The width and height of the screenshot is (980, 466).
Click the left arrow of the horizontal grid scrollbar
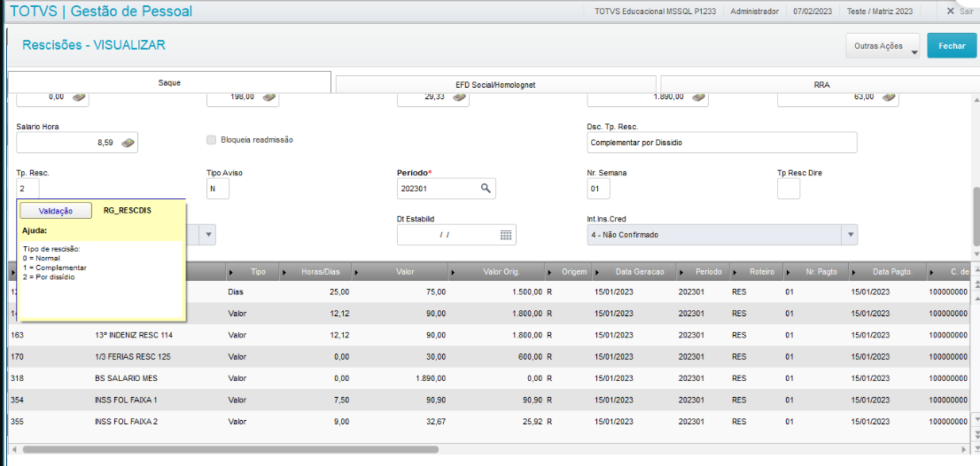click(16, 449)
